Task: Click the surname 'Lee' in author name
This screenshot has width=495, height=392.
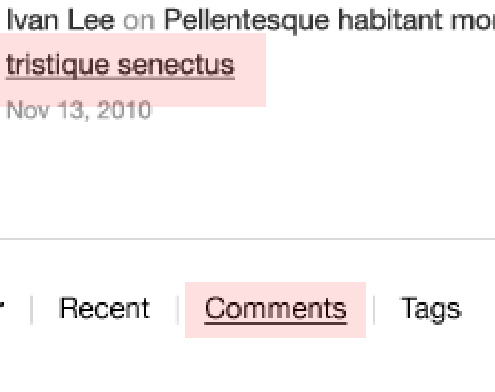Action: [x=91, y=21]
